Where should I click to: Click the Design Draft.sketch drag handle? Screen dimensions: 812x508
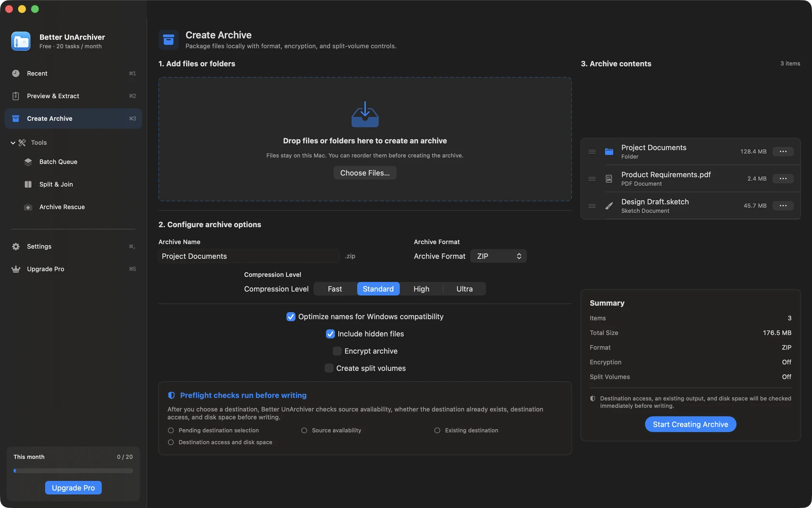[592, 206]
